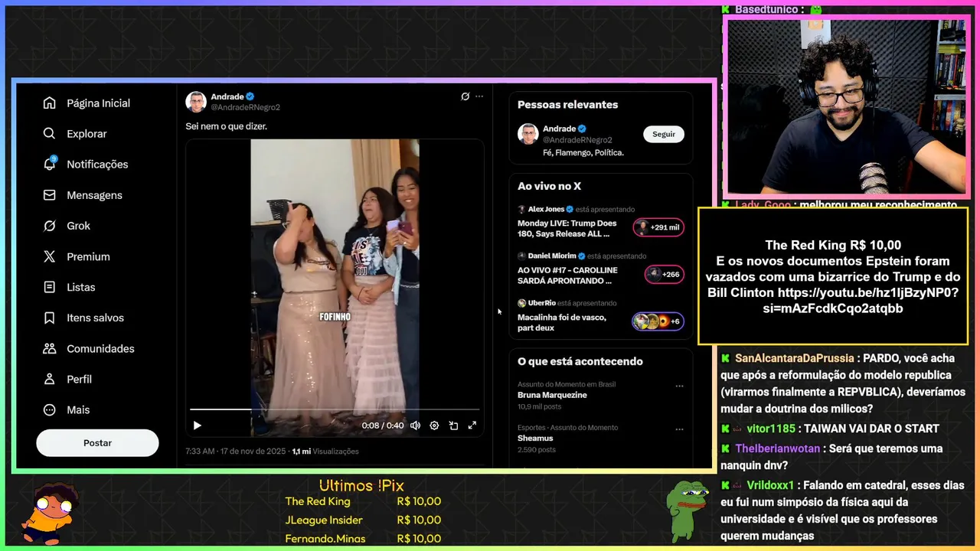
Task: Click the +266 listeners badge
Action: click(664, 274)
